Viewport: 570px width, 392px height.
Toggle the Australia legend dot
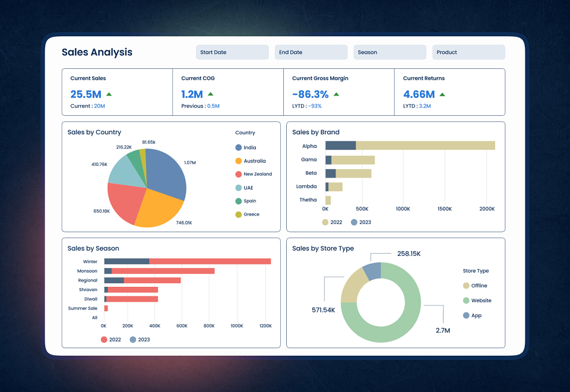tap(239, 161)
